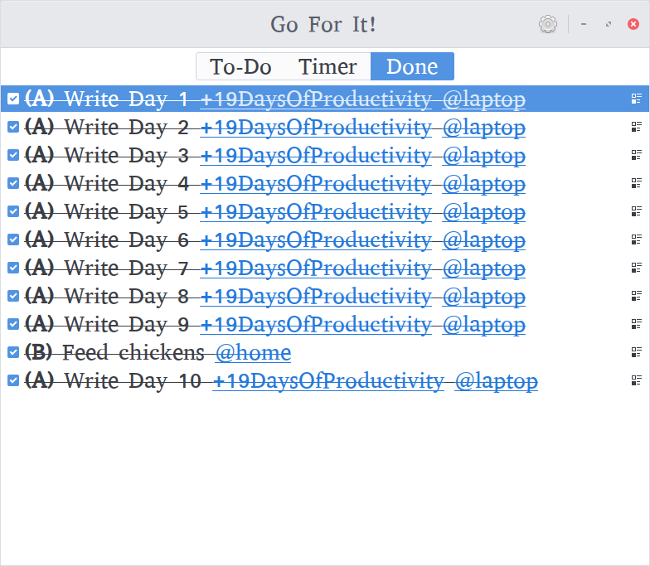The width and height of the screenshot is (650, 566).
Task: Click +19DaysOfProductivity link on Day 4 row
Action: (315, 183)
